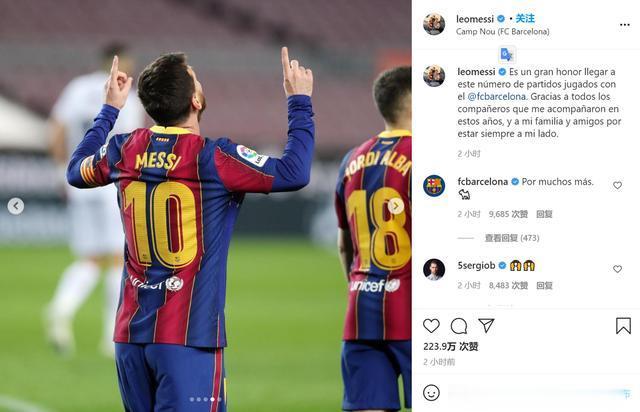Like the post with the heart icon

point(431,326)
